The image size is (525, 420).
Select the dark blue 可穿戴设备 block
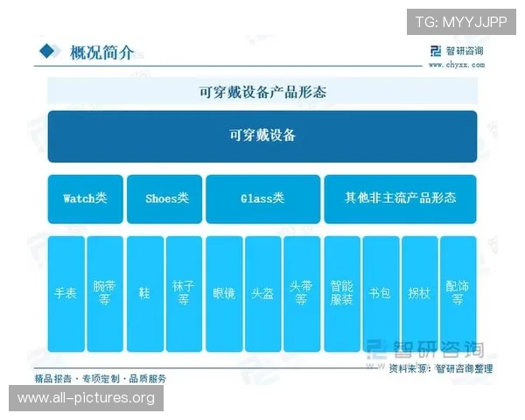tap(262, 136)
